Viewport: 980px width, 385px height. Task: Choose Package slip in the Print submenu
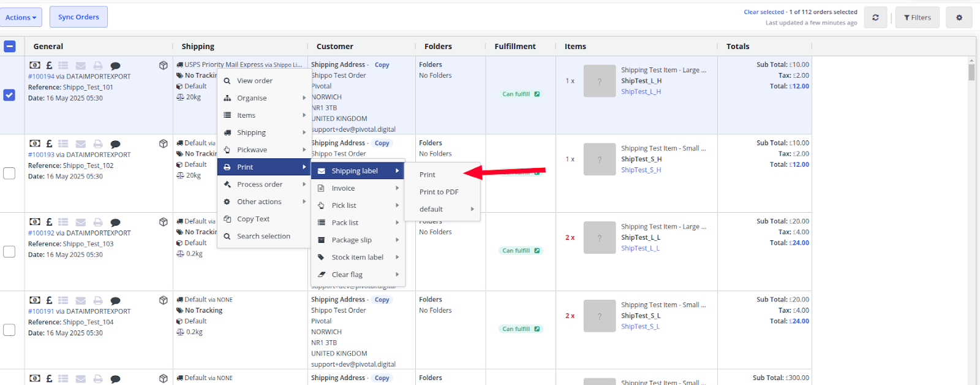[x=358, y=240]
